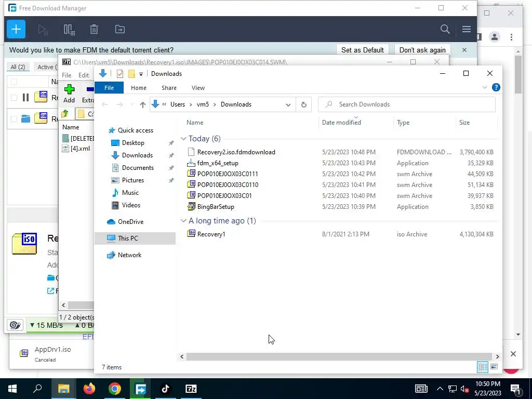Collapse the Today (6) group
Image resolution: width=532 pixels, height=399 pixels.
click(x=183, y=138)
